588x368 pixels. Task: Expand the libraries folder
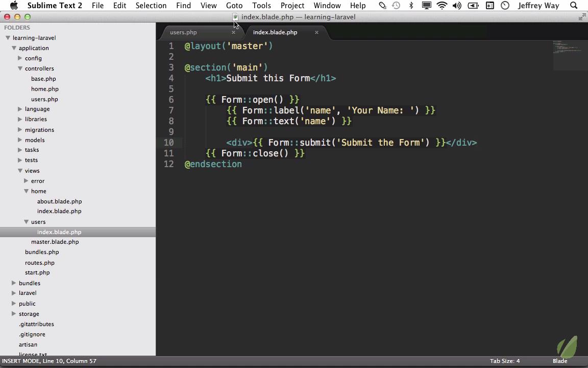pyautogui.click(x=20, y=119)
